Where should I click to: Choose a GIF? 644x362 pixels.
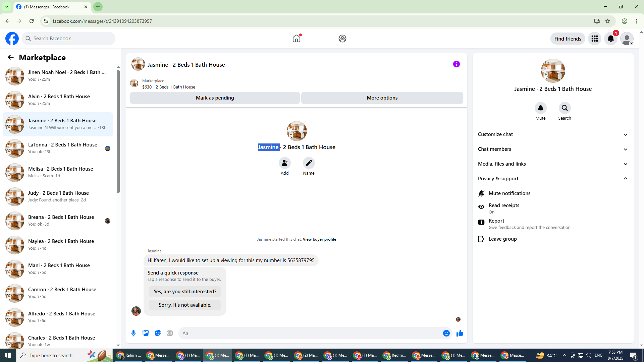(x=170, y=333)
